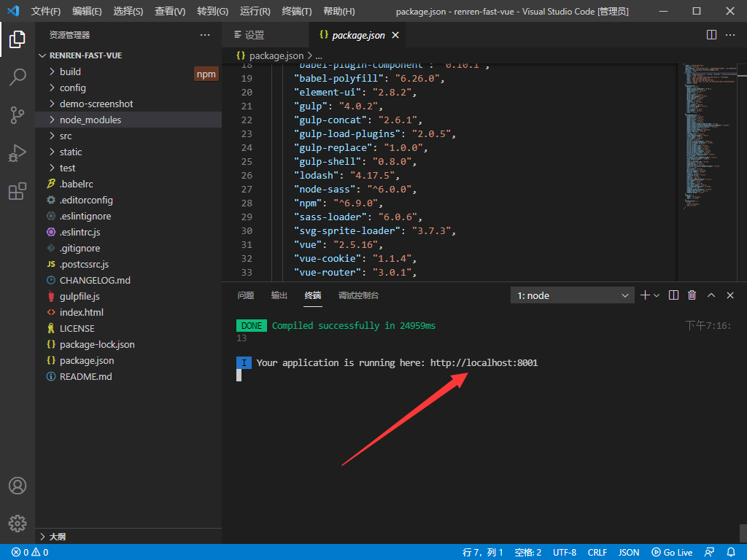
Task: Open notifications bell icon
Action: [731, 553]
